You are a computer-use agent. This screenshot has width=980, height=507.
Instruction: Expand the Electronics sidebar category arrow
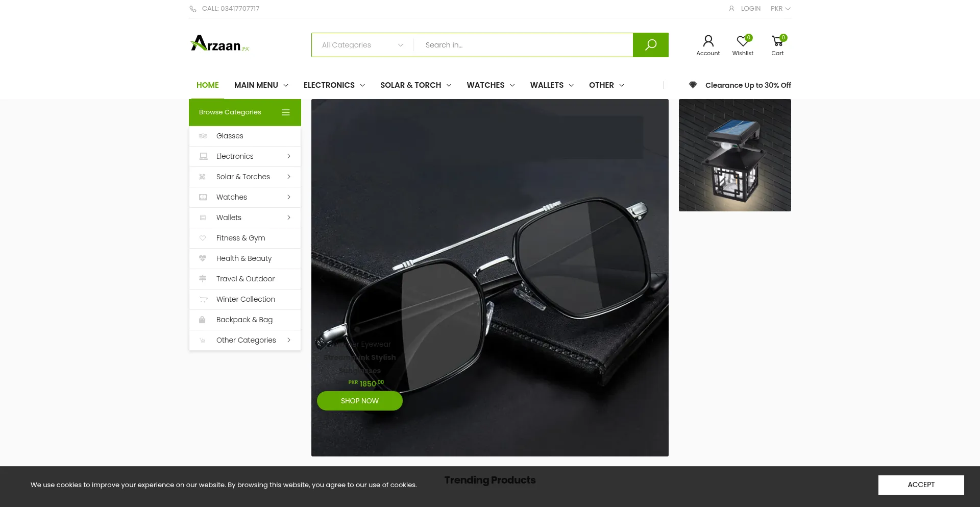(289, 156)
